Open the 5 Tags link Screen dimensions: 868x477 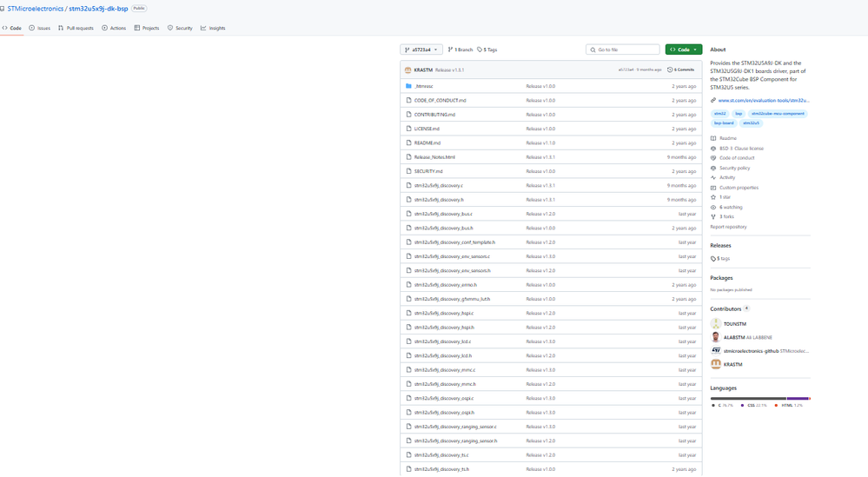tap(487, 50)
